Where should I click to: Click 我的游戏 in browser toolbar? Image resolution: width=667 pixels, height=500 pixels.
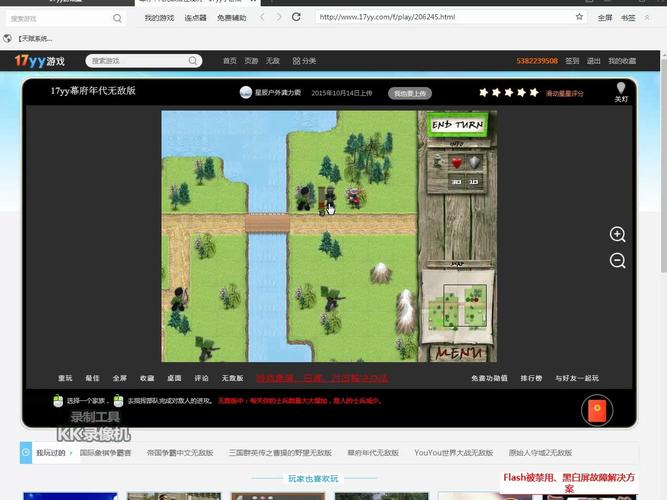160,18
